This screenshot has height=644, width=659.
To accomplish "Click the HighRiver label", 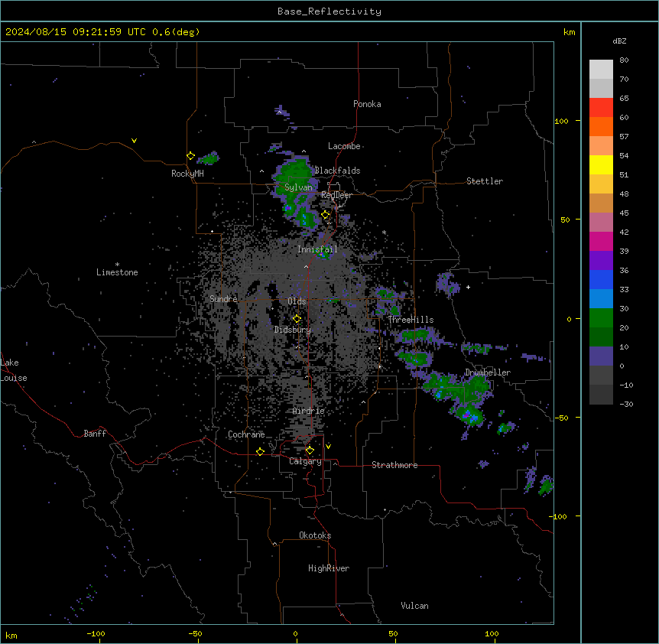I will tap(329, 568).
